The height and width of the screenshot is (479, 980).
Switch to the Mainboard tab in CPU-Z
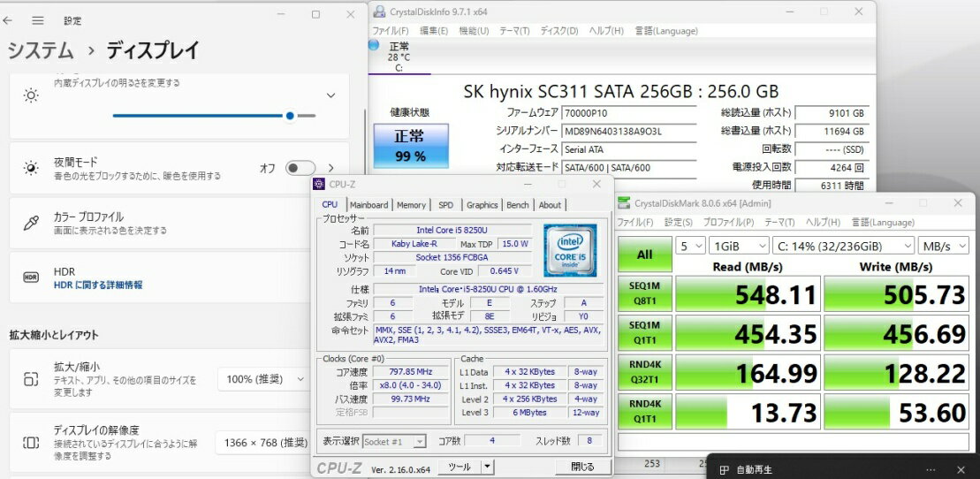coord(368,205)
